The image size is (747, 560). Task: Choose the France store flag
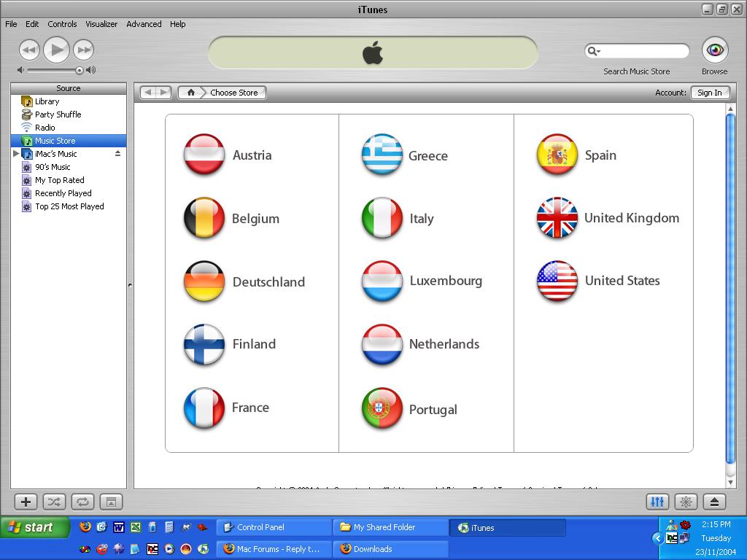pyautogui.click(x=204, y=408)
